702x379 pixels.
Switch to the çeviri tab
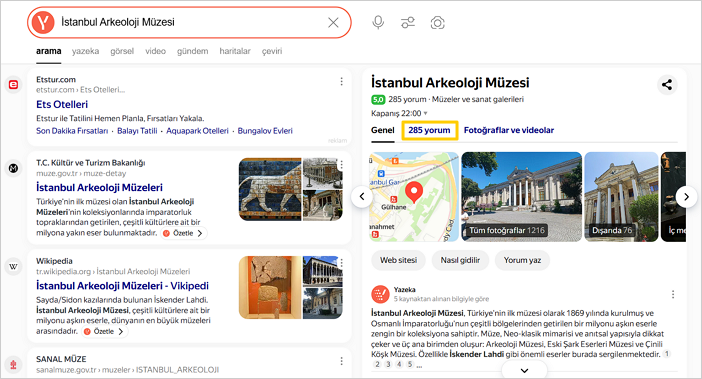coord(272,51)
